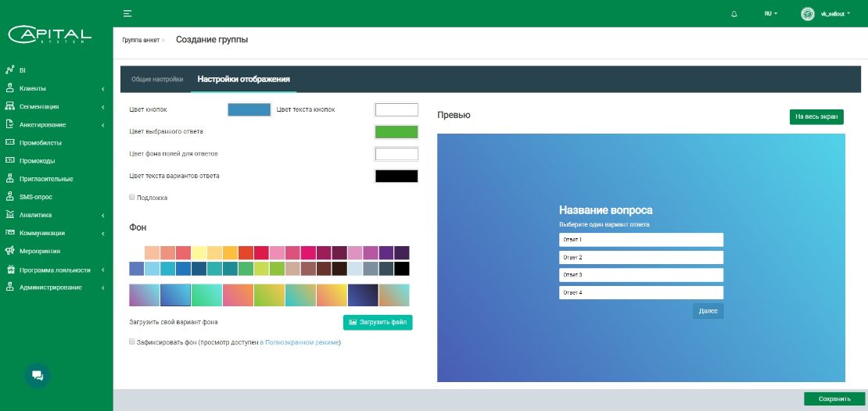Open Цвет текста вариантов ответа black swatch
The image size is (868, 411).
[x=396, y=176]
